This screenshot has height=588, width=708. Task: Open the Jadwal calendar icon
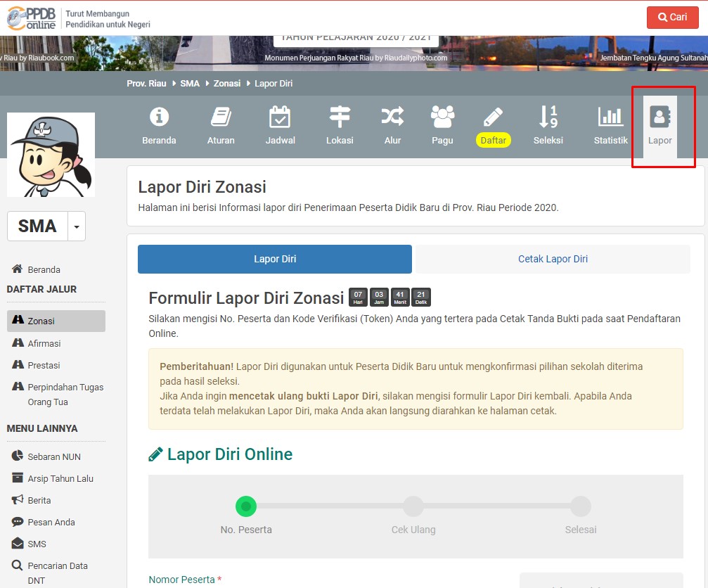281,116
